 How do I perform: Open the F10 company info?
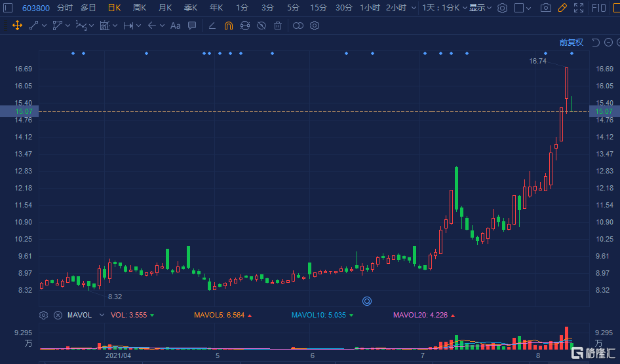(598, 8)
